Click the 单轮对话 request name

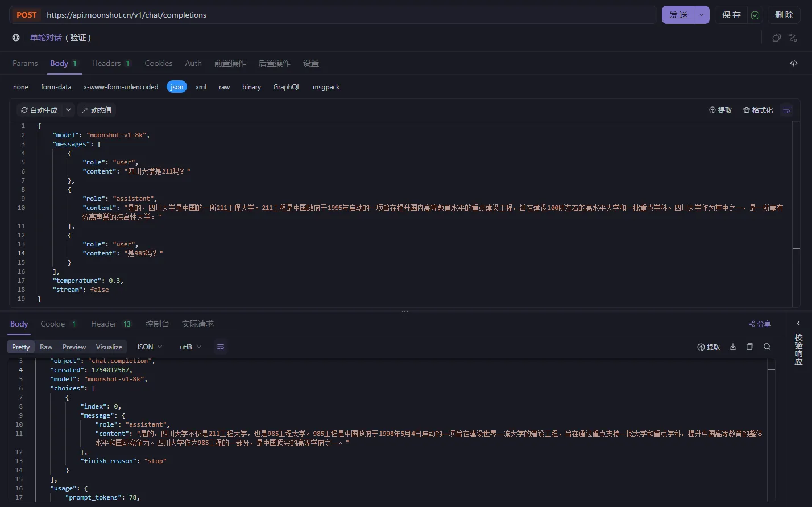[46, 38]
